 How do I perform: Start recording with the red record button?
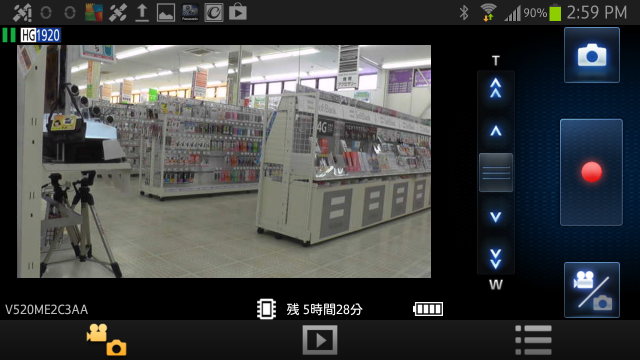pyautogui.click(x=591, y=172)
